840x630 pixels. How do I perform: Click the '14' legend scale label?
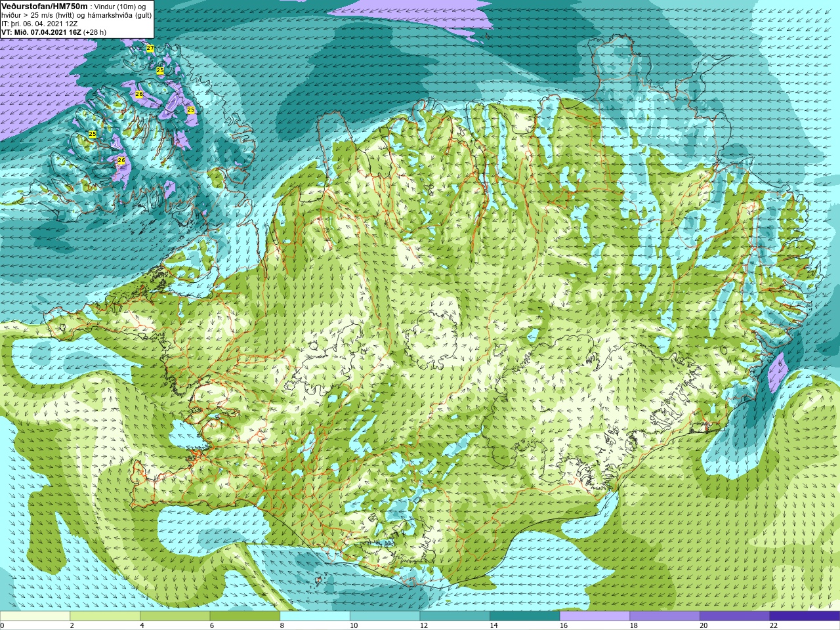493,625
